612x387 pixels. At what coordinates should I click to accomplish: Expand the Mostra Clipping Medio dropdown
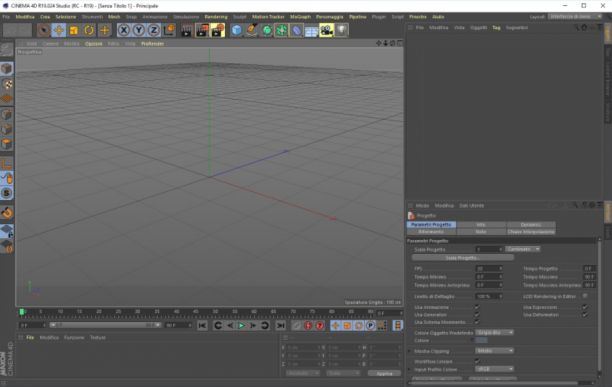(495, 351)
